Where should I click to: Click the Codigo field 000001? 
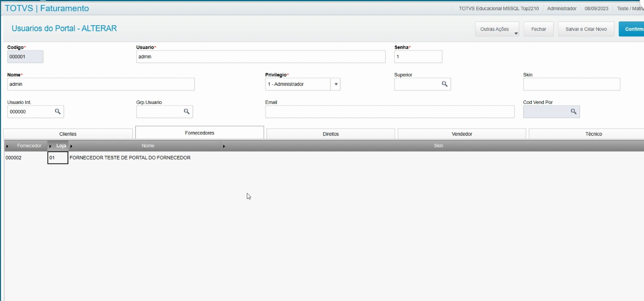(x=25, y=56)
